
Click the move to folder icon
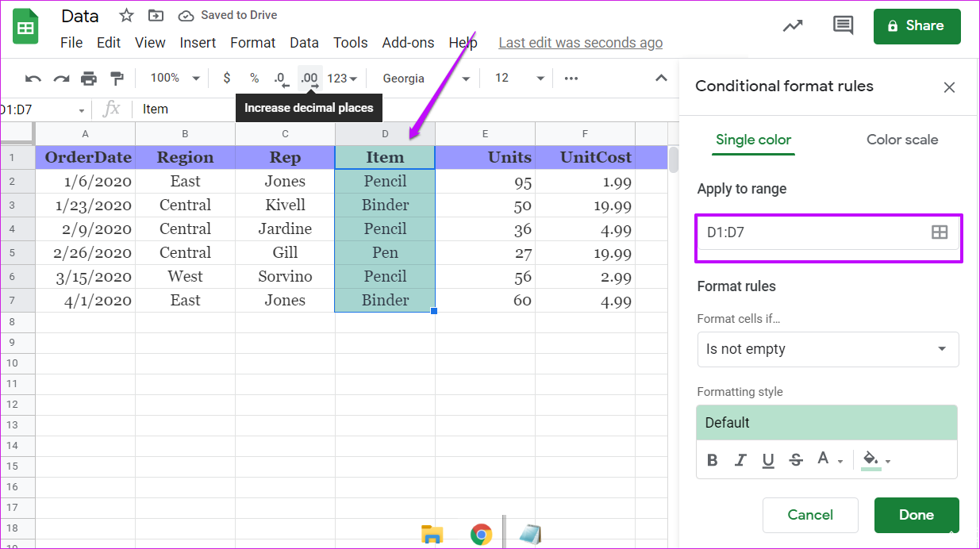click(156, 16)
